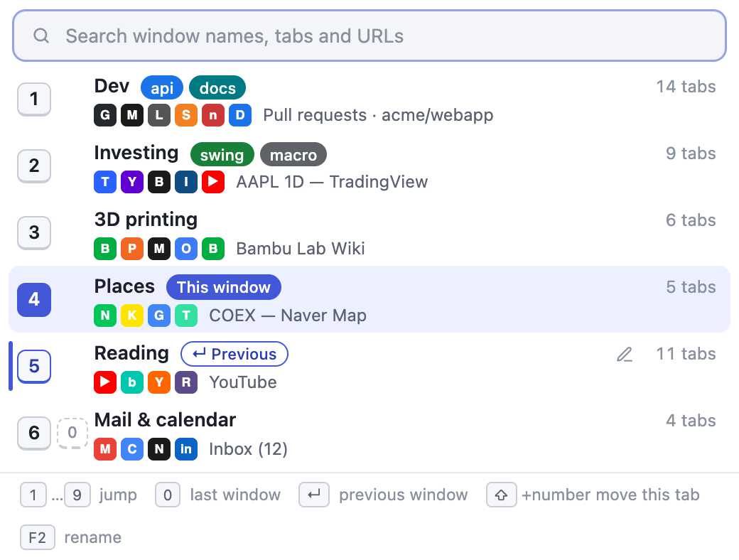739x560 pixels.
Task: Click the Reading window title
Action: [x=131, y=353]
